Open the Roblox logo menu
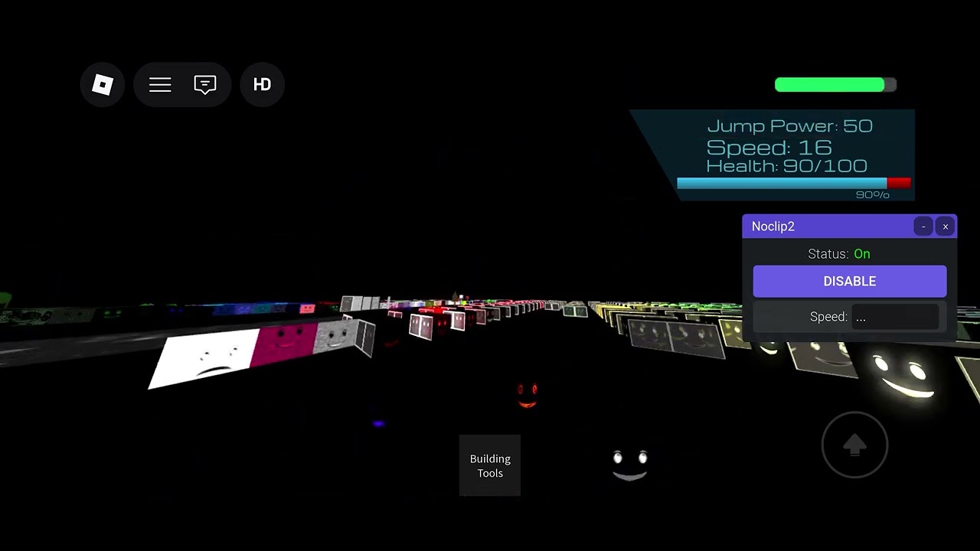The image size is (980, 551). (103, 84)
